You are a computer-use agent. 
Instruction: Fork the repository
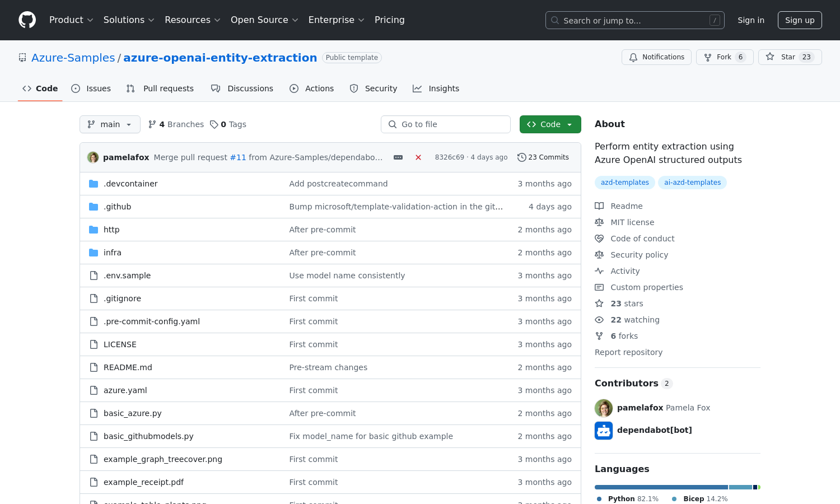click(724, 57)
